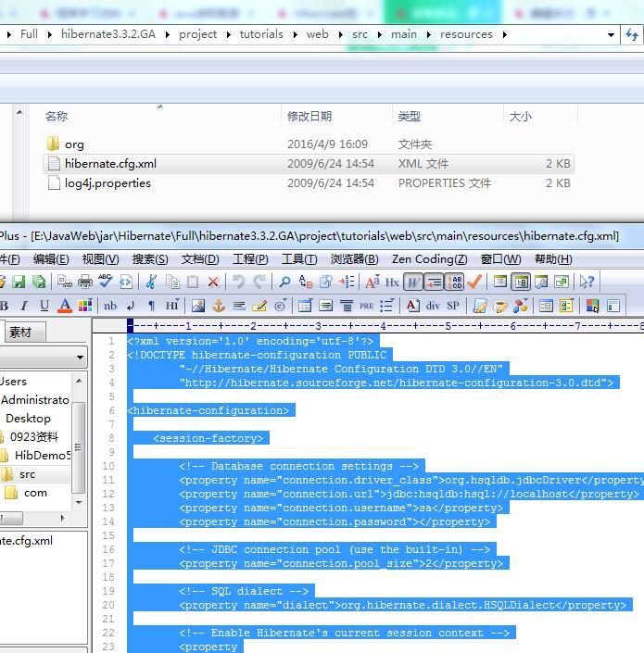The height and width of the screenshot is (653, 644).
Task: Open 帮助(H) menu
Action: click(553, 259)
